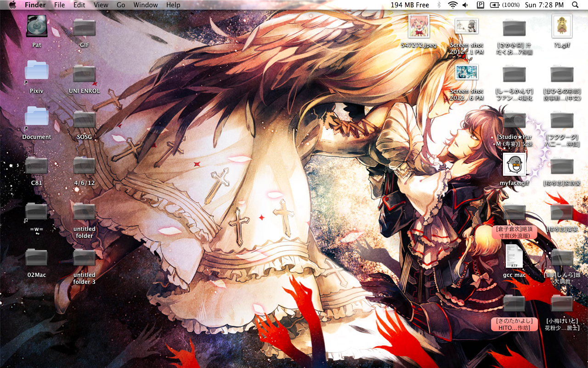
Task: Open the File menu
Action: 59,5
